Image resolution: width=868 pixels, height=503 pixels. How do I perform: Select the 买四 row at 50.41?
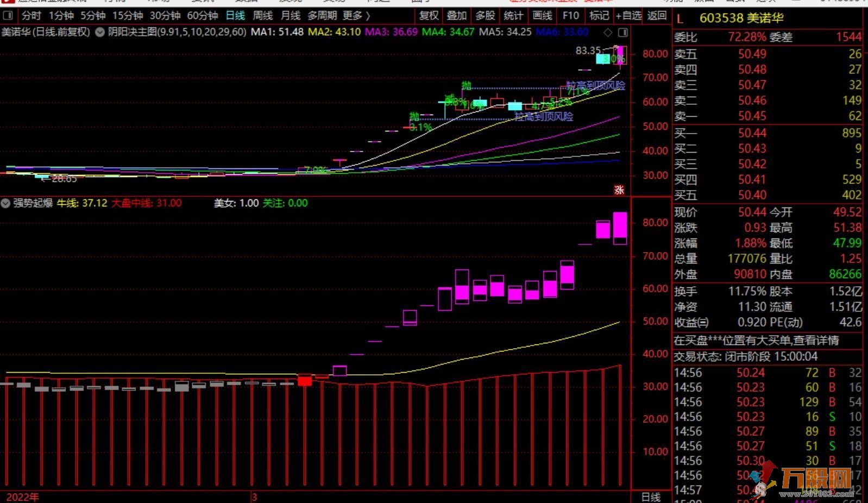[768, 180]
